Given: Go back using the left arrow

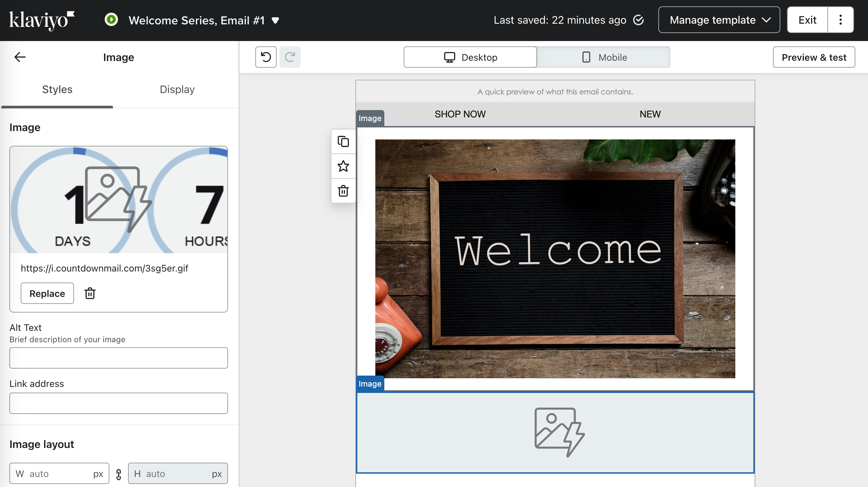Looking at the screenshot, I should (20, 57).
